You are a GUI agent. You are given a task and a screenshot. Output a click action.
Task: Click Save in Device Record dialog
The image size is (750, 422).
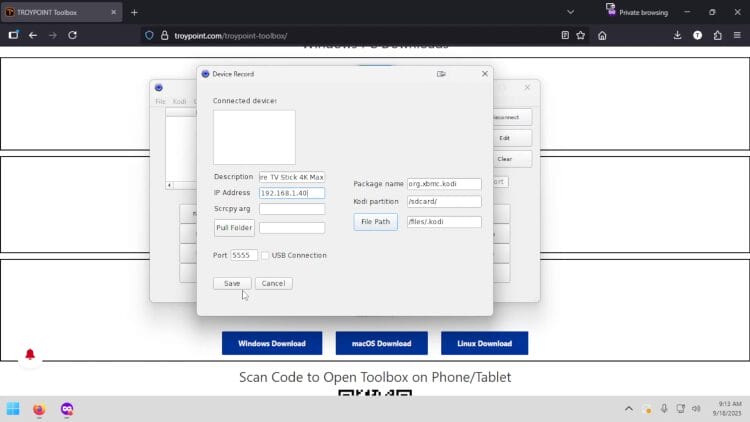pos(232,283)
